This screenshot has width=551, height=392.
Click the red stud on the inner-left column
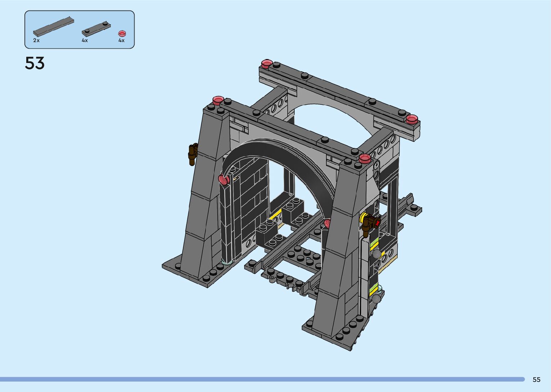pyautogui.click(x=223, y=179)
